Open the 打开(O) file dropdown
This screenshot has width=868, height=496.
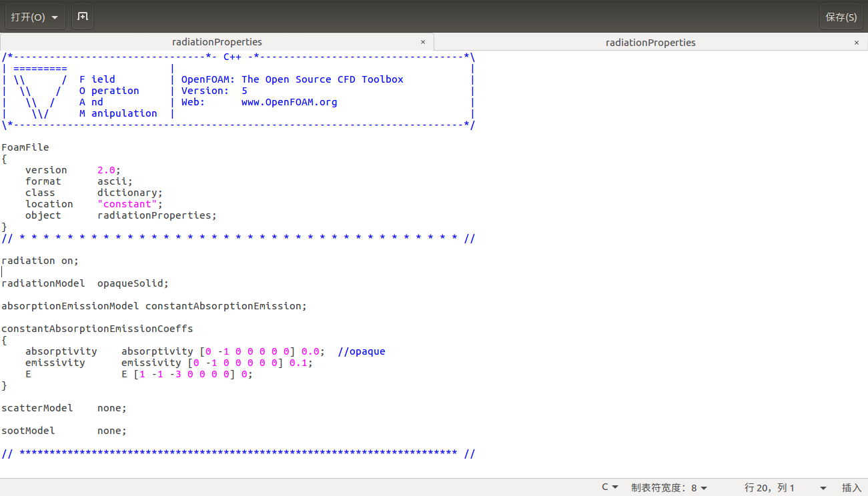coord(35,17)
